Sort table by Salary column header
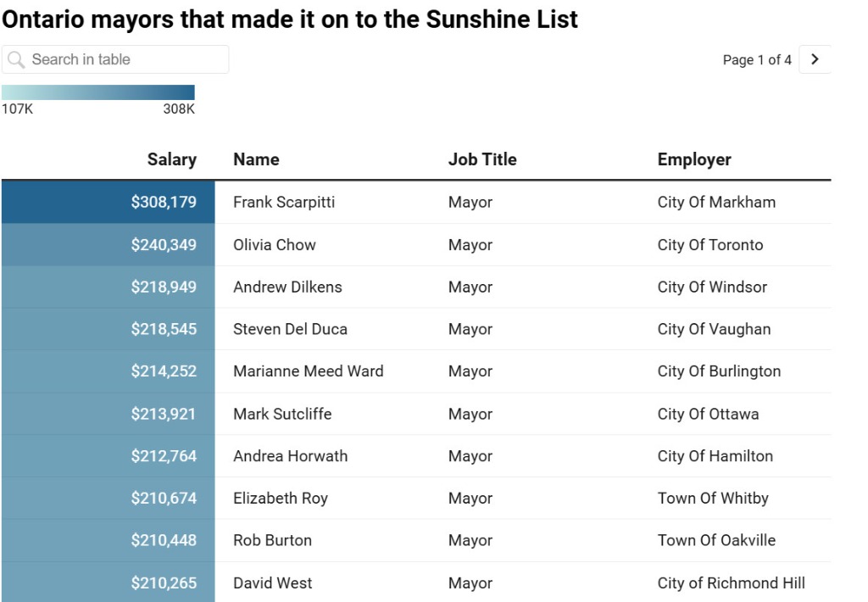Screen dimensions: 868x602 tap(171, 159)
